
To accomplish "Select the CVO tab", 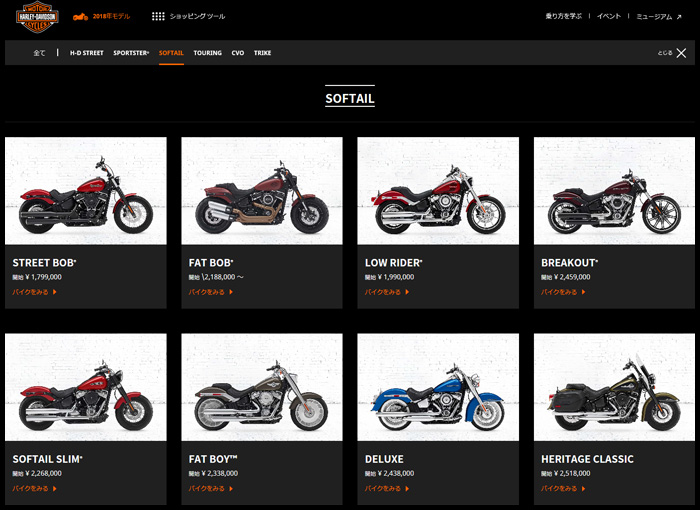I will [x=238, y=53].
